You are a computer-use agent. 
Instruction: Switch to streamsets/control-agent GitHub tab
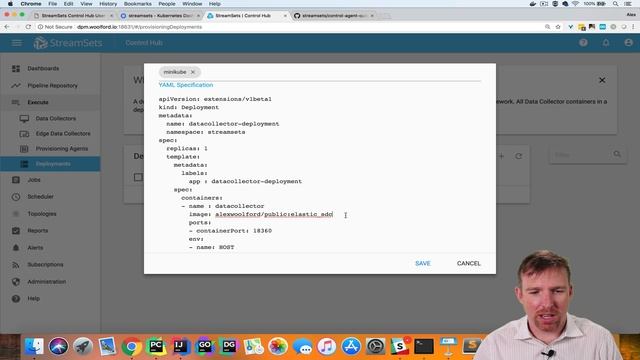point(334,16)
